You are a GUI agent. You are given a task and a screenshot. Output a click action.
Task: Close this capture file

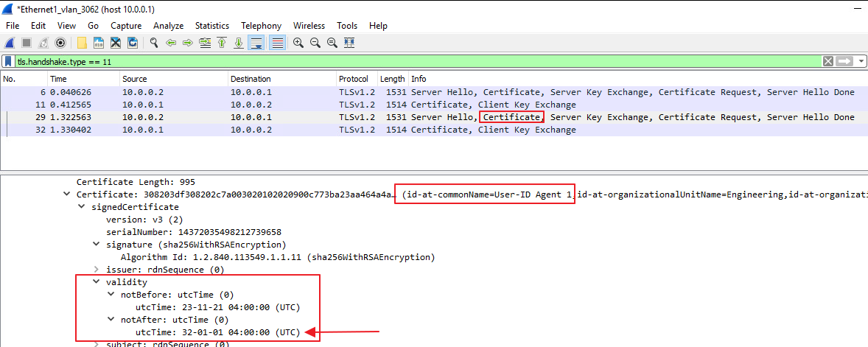click(x=116, y=43)
